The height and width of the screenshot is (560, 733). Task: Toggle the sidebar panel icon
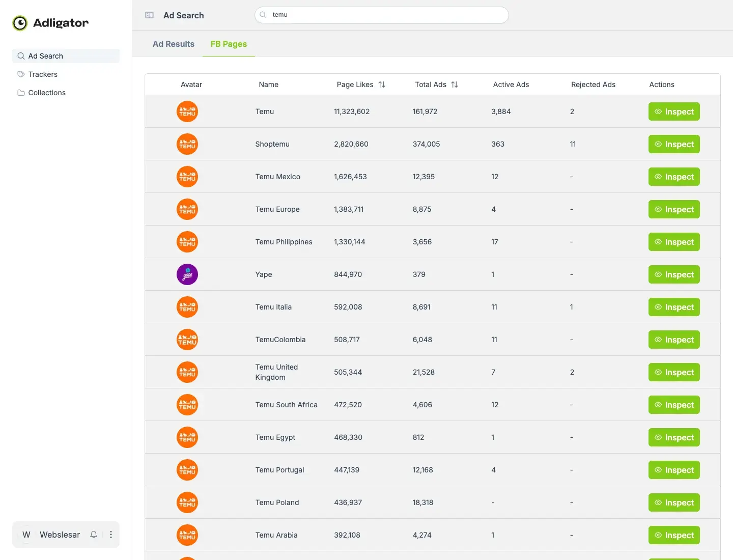pos(149,15)
